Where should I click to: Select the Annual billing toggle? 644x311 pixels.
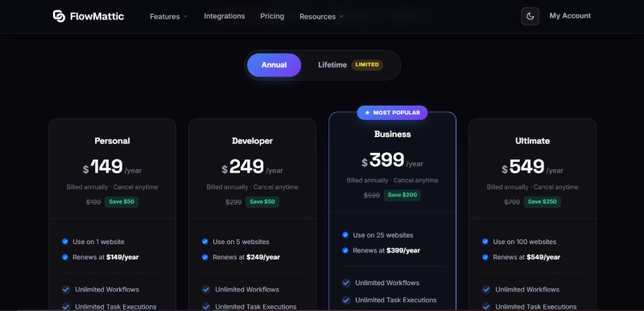(274, 65)
